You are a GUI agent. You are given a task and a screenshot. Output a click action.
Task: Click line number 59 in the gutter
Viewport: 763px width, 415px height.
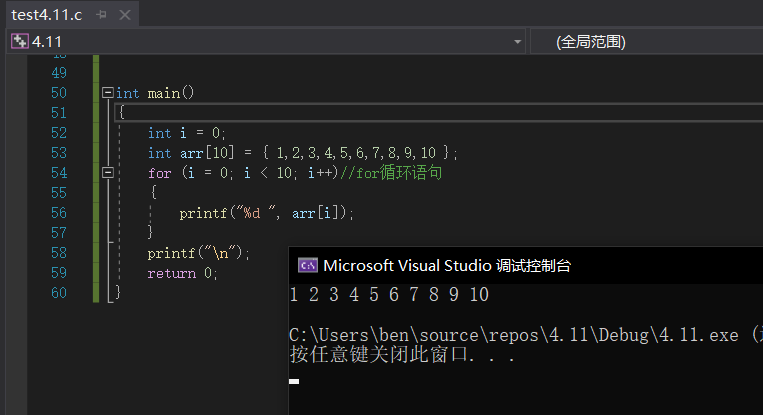(x=57, y=272)
